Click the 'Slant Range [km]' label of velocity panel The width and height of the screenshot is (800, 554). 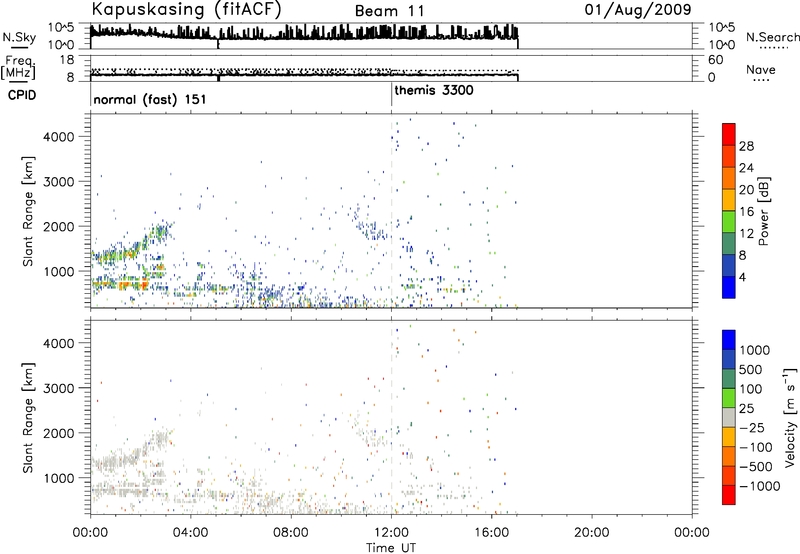click(x=28, y=417)
